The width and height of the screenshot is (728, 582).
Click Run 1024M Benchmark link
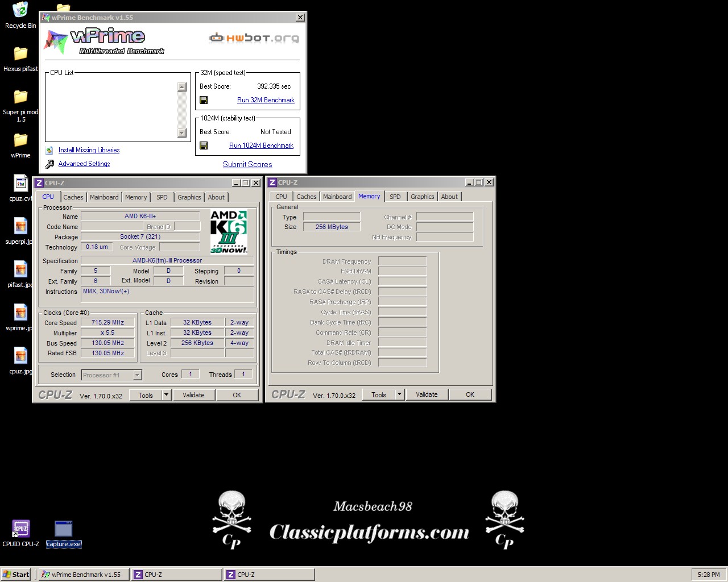pos(261,145)
